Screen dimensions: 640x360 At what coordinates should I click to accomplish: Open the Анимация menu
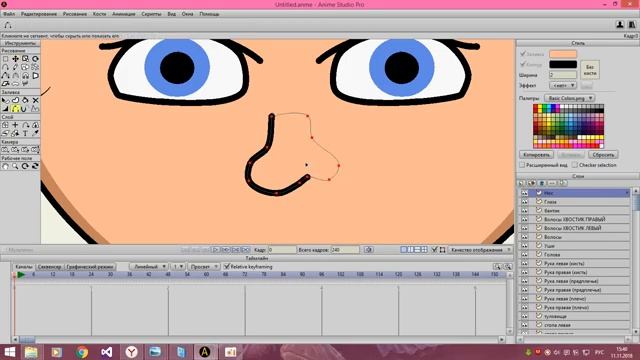(x=124, y=14)
